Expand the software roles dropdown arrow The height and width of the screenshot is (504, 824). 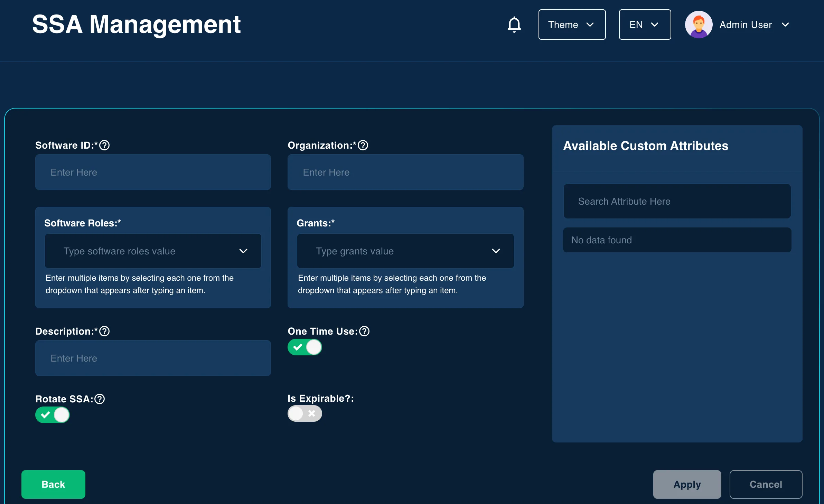coord(243,251)
